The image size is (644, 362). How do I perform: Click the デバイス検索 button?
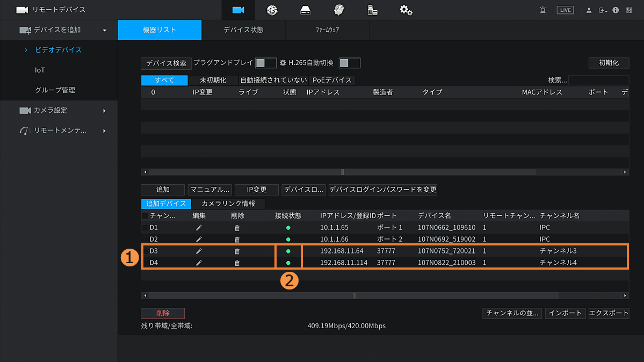click(166, 63)
